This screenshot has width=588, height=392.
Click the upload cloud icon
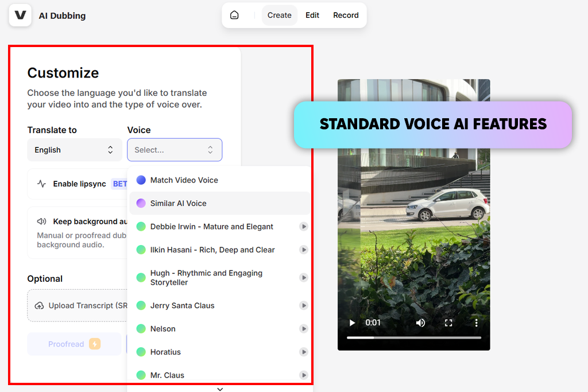pos(40,306)
